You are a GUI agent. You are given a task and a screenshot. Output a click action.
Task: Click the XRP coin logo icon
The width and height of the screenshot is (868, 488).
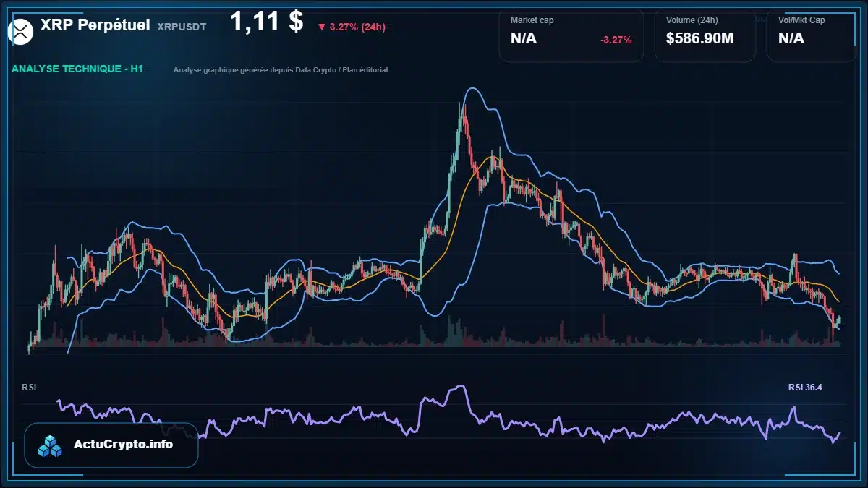(x=20, y=30)
